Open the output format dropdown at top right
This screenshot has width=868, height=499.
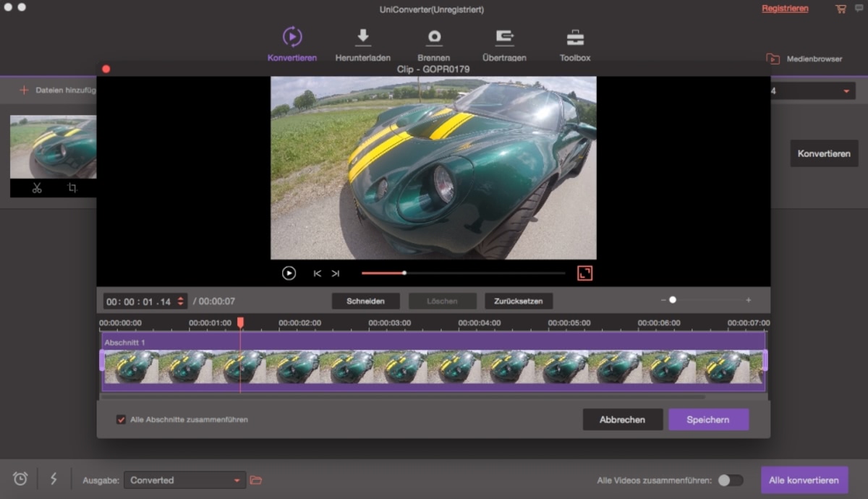846,91
